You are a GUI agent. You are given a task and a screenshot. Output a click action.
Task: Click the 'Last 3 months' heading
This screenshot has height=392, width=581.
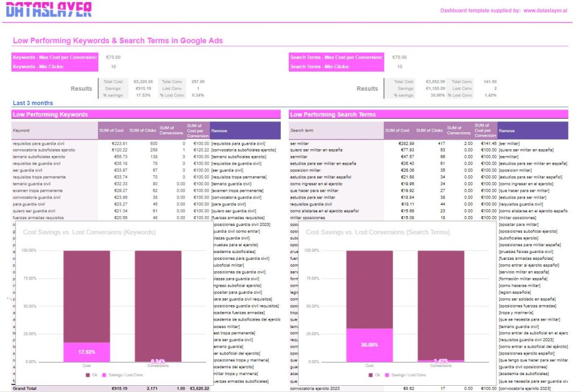pos(33,103)
